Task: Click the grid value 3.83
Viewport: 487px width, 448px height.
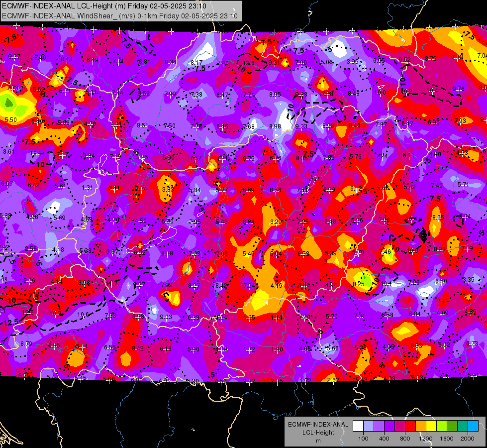Action: click(x=168, y=189)
